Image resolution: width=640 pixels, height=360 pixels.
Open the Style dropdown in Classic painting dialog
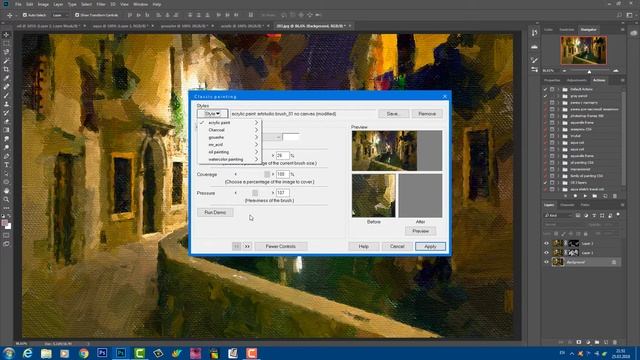(x=212, y=113)
